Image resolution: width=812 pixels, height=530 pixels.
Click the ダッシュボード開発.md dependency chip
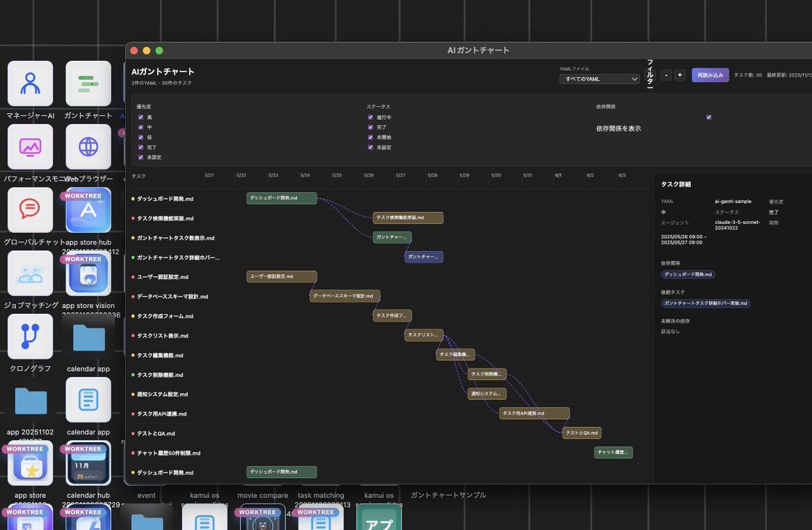pyautogui.click(x=688, y=274)
